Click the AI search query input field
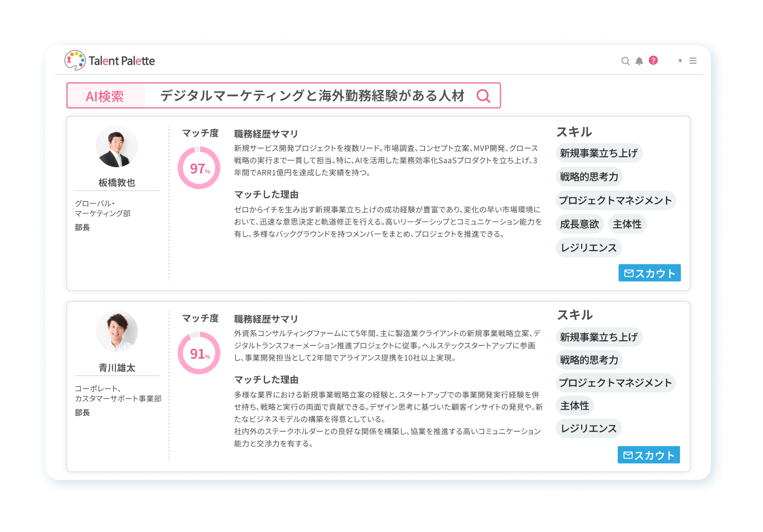The image size is (763, 532). 312,96
